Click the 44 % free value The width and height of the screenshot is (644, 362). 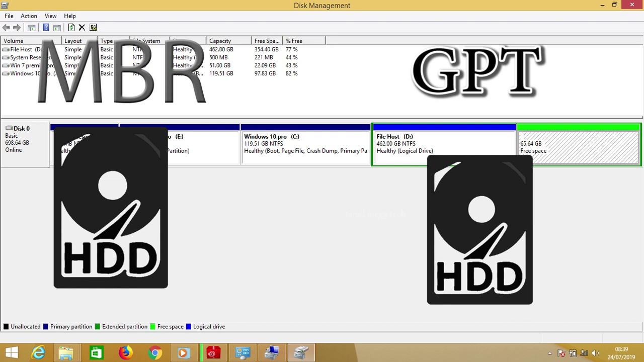292,58
